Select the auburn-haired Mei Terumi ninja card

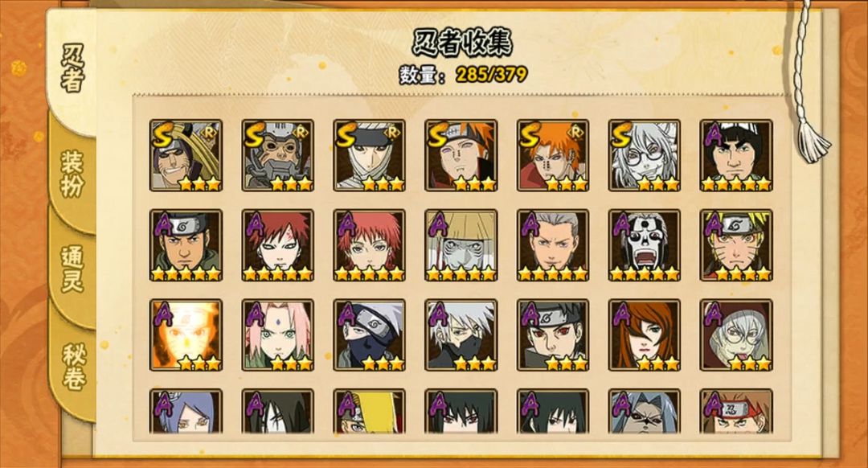644,335
